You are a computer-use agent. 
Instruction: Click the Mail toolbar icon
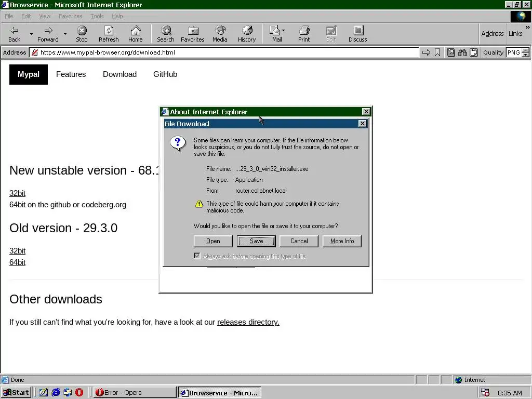(x=275, y=34)
